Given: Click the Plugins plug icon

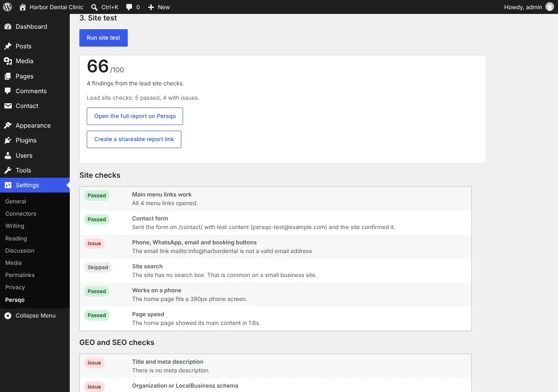Looking at the screenshot, I should pos(8,140).
